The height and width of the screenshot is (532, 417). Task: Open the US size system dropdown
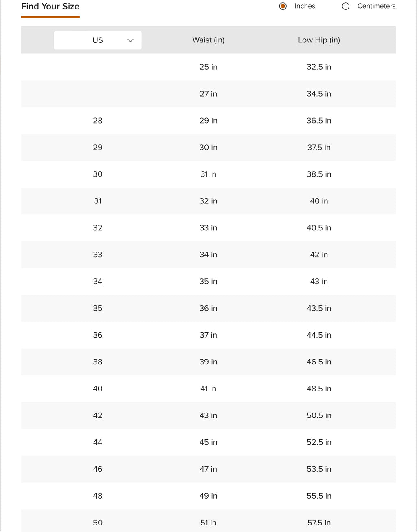(98, 40)
